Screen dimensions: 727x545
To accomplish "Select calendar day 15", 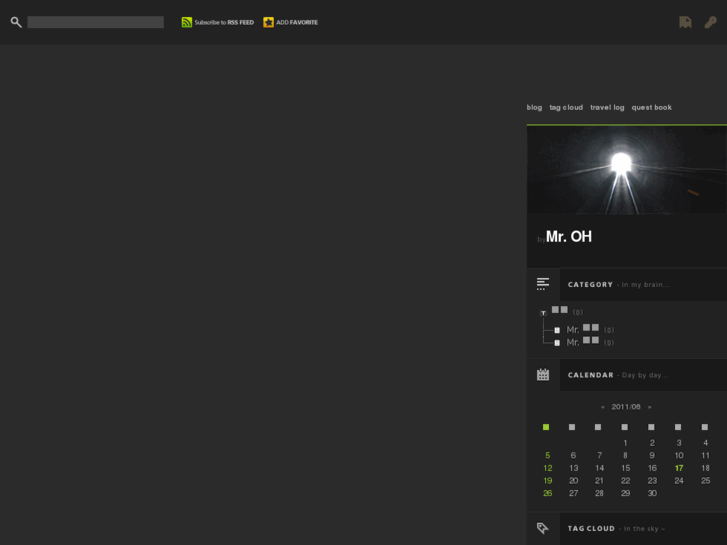I will (x=625, y=468).
